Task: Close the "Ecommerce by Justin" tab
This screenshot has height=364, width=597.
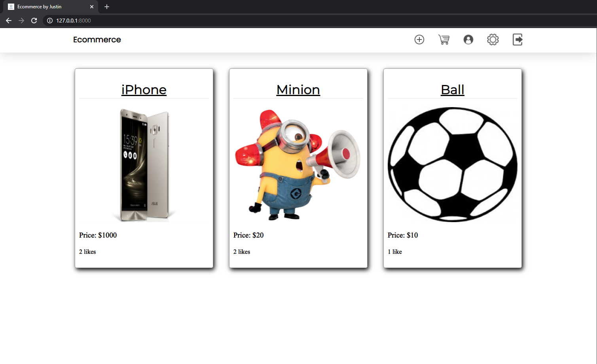Action: (92, 7)
